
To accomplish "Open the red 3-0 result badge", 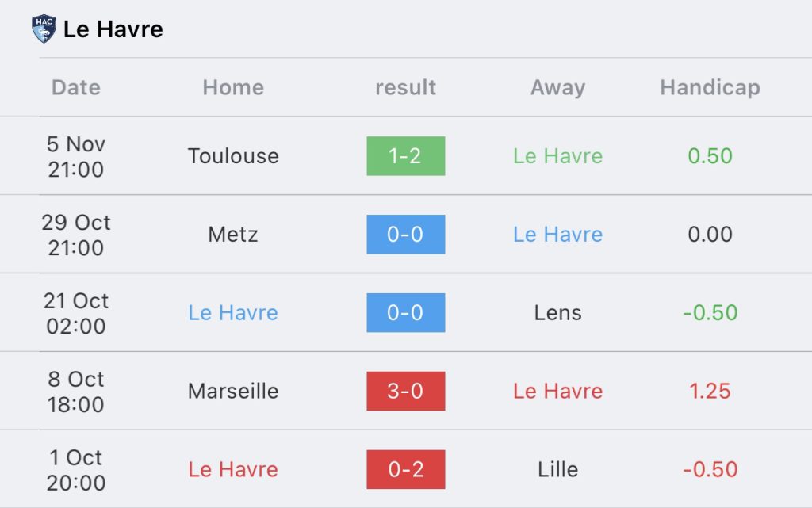I will coord(405,391).
